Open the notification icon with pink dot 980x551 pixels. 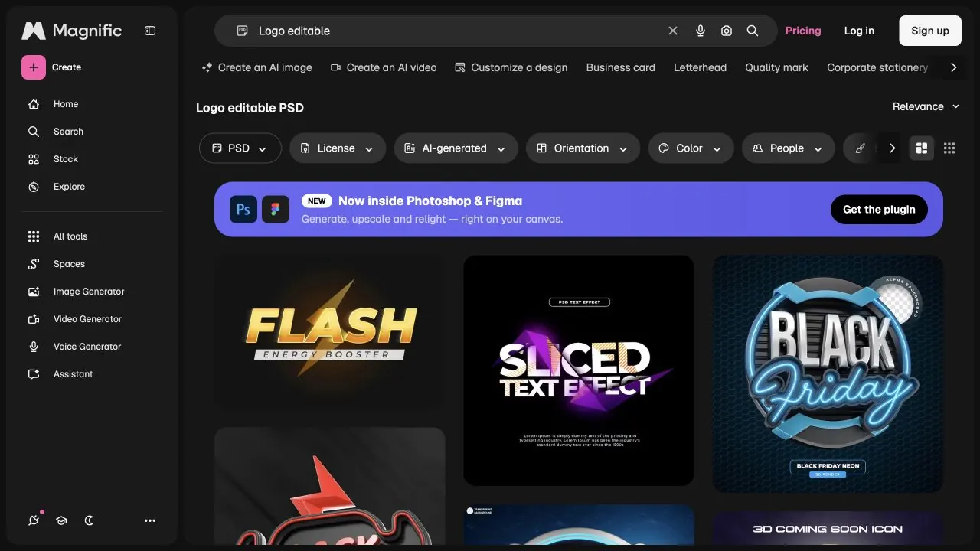coord(34,520)
